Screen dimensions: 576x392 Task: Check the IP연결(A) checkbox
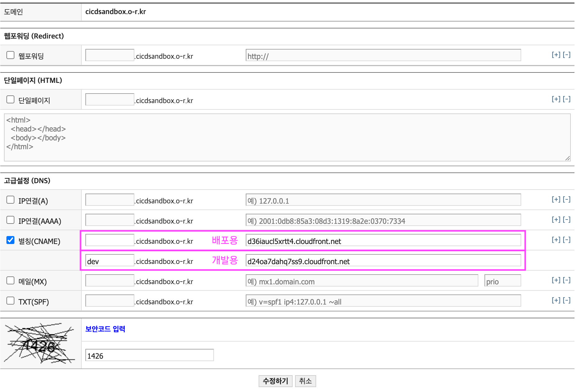click(x=10, y=200)
